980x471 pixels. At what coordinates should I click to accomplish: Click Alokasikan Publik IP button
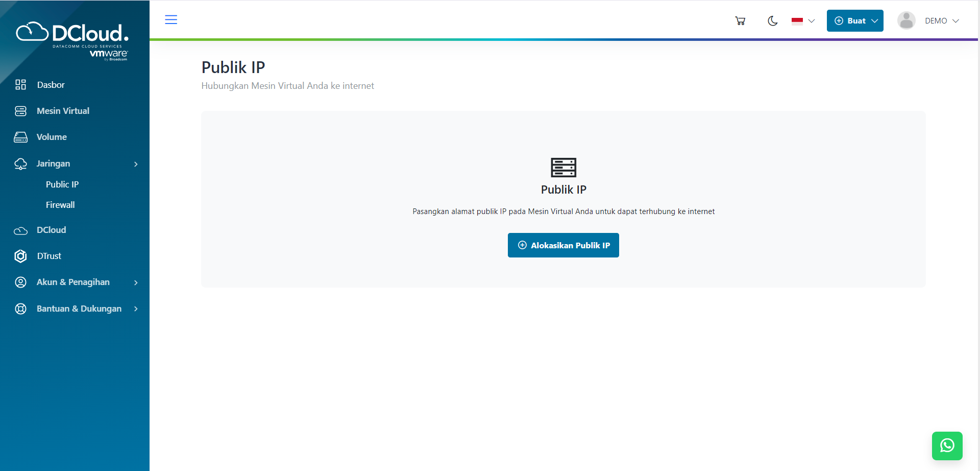coord(563,245)
